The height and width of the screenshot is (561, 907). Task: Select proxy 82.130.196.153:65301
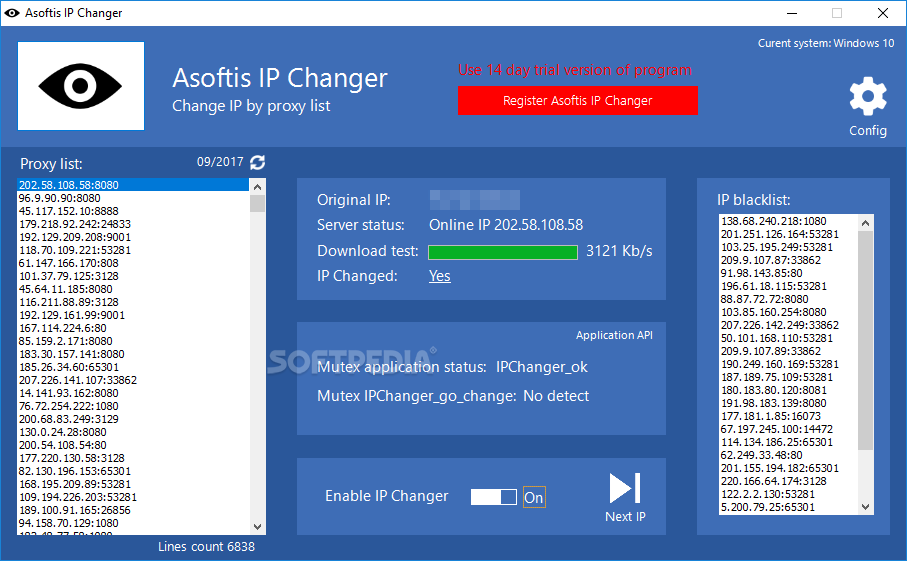(x=133, y=471)
